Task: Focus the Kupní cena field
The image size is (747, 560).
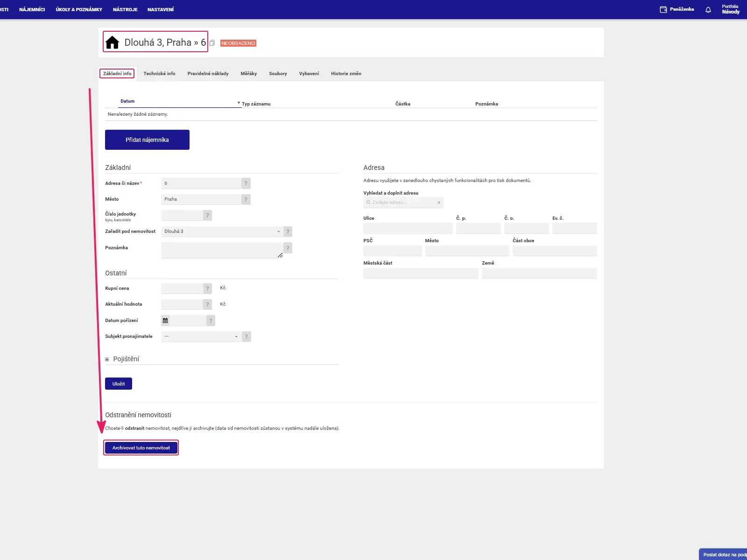Action: 182,288
